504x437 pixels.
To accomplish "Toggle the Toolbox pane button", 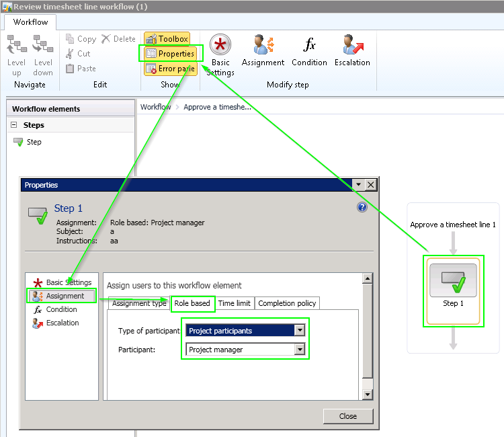I will point(167,39).
